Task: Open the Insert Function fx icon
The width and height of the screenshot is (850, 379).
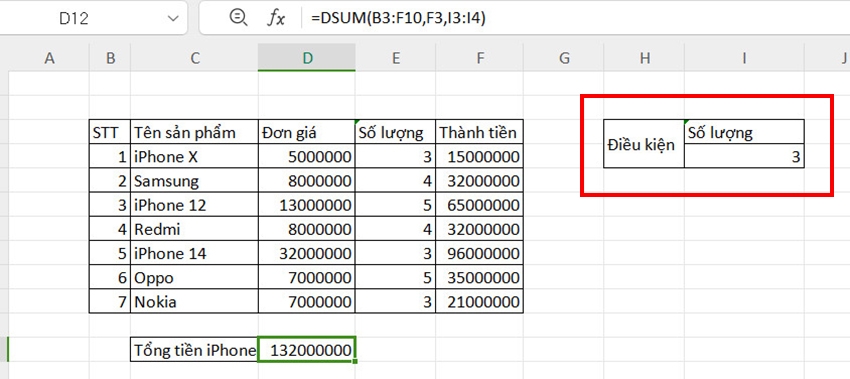Action: point(276,18)
